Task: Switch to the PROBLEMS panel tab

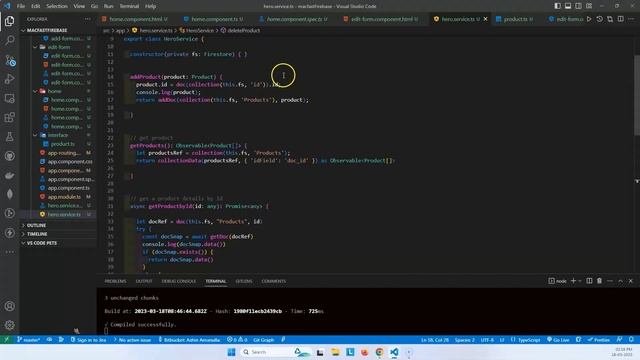Action: click(115, 281)
